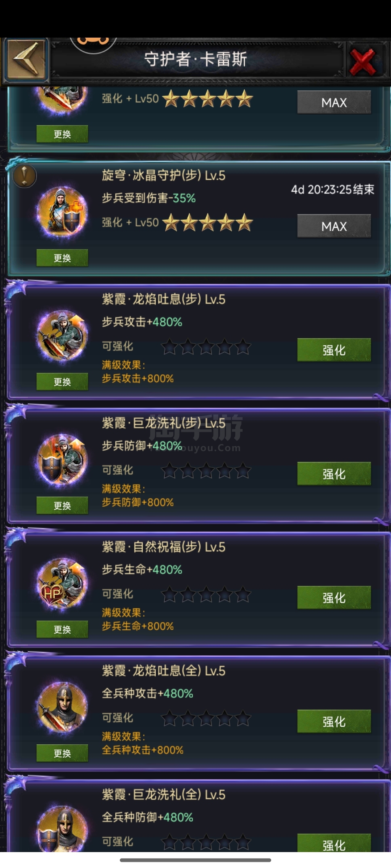
Task: Tap 紫霞·龙焰吐息(步) sword skill icon
Action: coord(62,335)
